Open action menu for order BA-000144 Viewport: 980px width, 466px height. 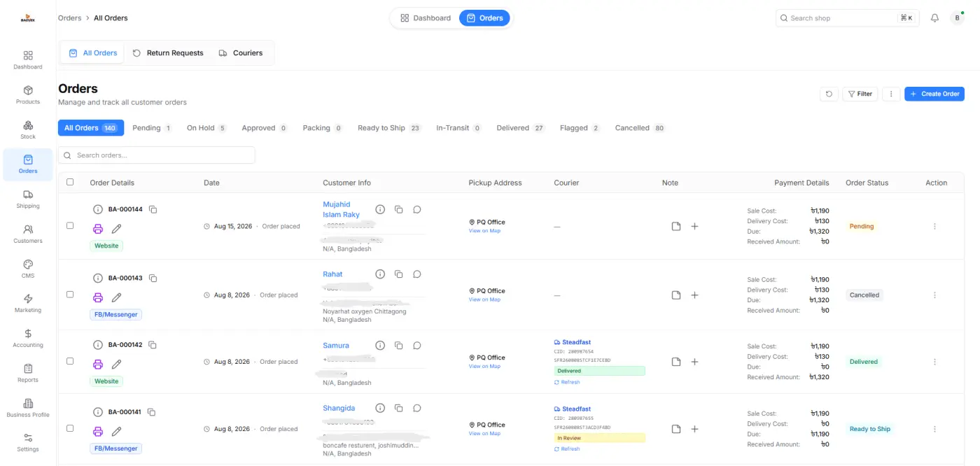pos(934,227)
